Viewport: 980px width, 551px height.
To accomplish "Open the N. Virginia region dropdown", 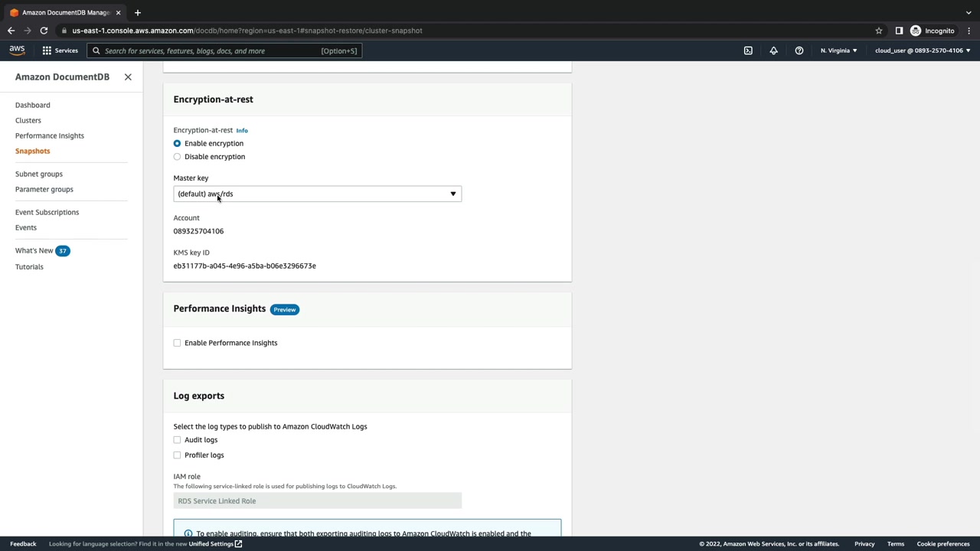I will click(838, 51).
